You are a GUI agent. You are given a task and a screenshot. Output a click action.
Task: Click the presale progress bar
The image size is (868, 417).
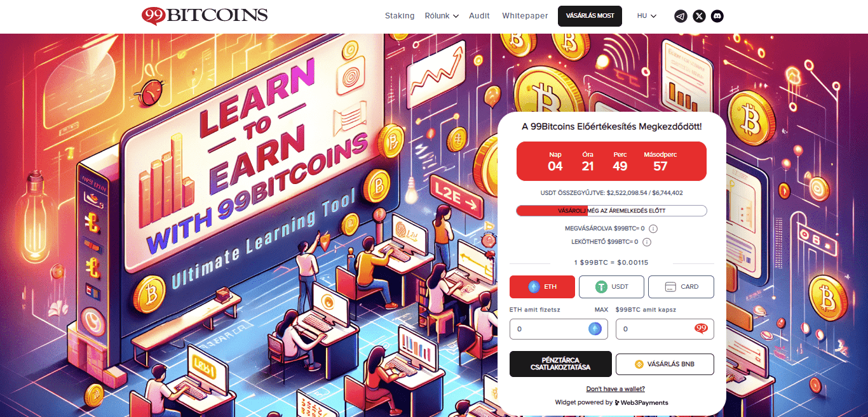coord(611,211)
